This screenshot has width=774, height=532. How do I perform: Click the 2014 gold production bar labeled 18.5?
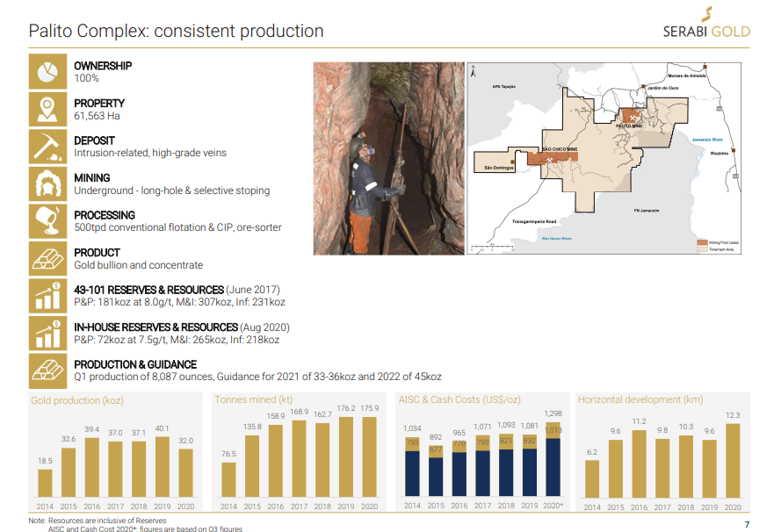tap(45, 483)
